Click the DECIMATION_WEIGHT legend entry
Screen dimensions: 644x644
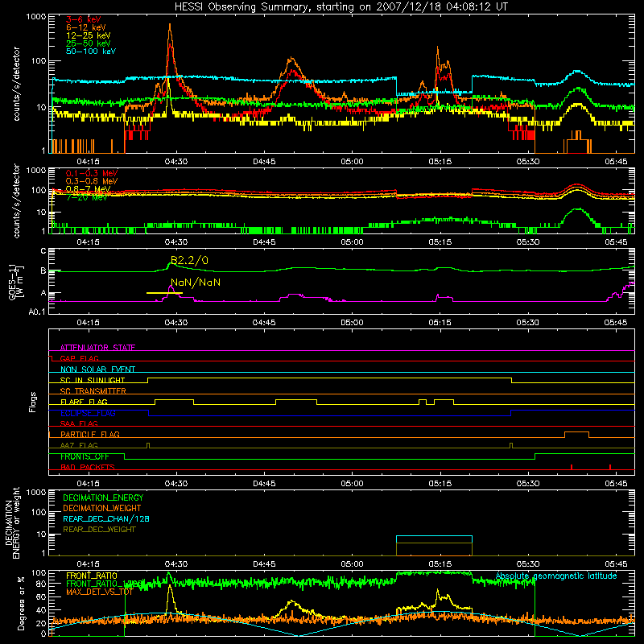click(x=102, y=508)
